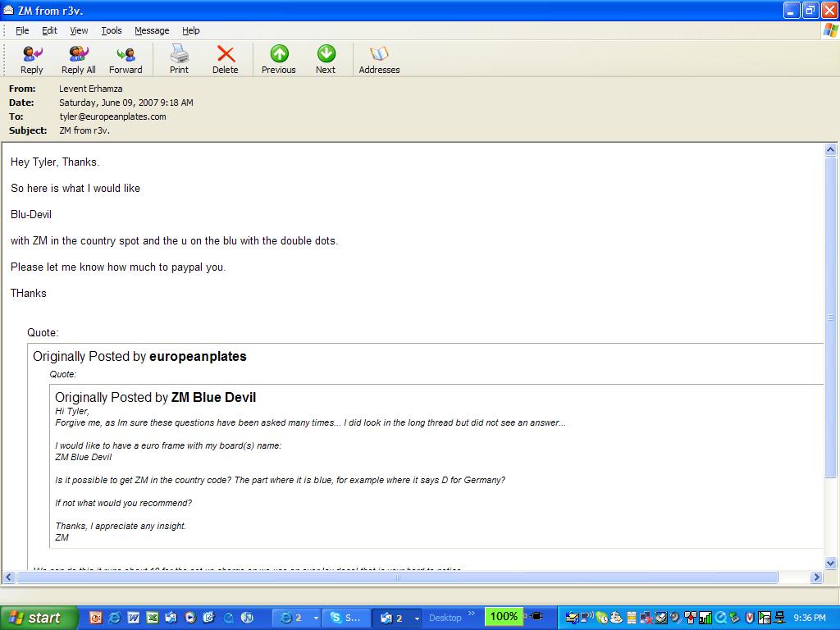Click the Windows Start button
Image resolution: width=840 pixels, height=630 pixels.
(x=39, y=618)
